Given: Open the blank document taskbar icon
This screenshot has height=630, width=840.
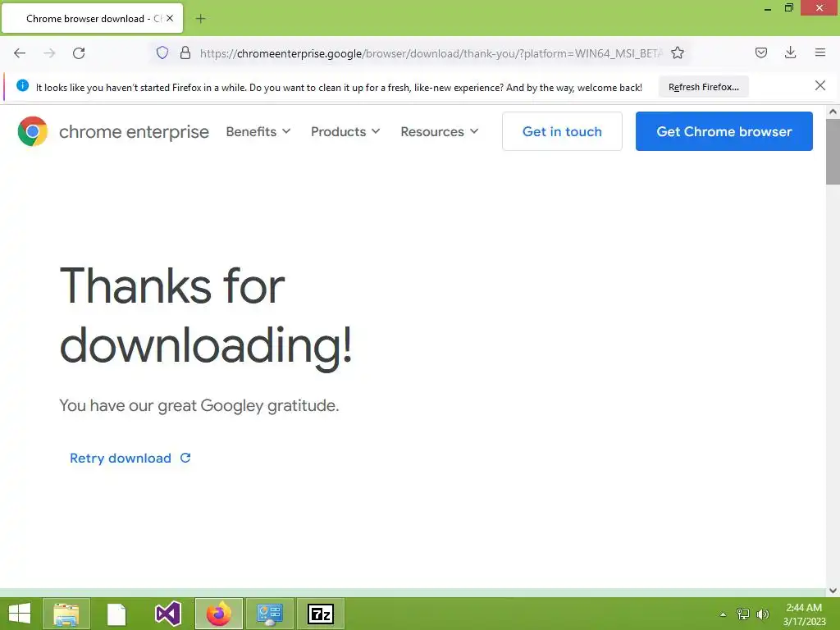Looking at the screenshot, I should coord(116,614).
